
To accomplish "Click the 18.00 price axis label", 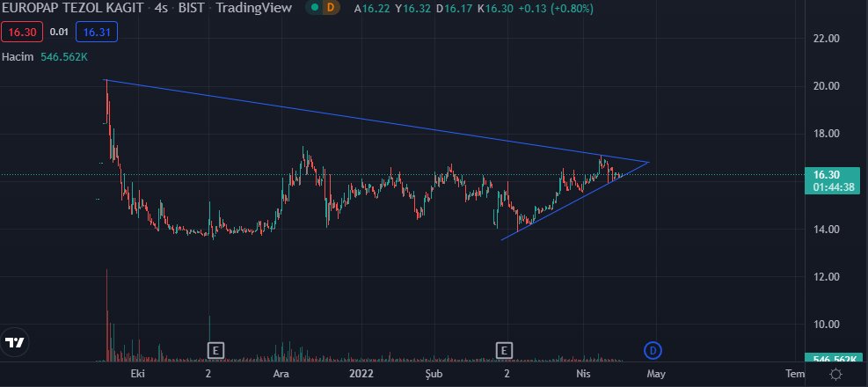I will (x=827, y=134).
